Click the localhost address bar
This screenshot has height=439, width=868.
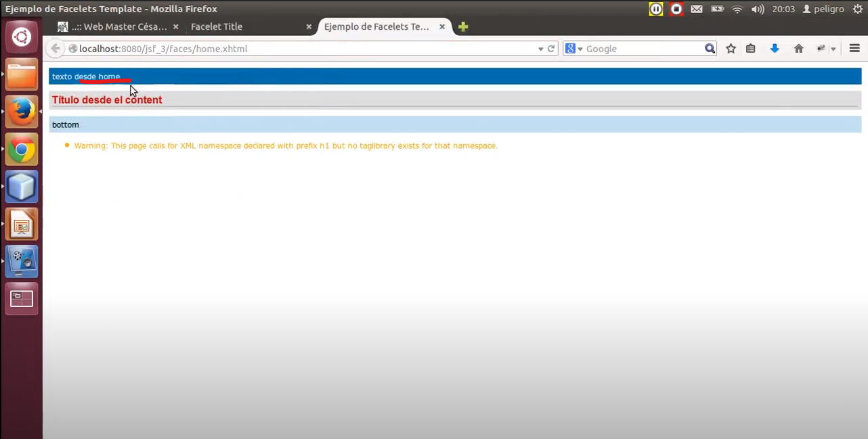[x=305, y=49]
